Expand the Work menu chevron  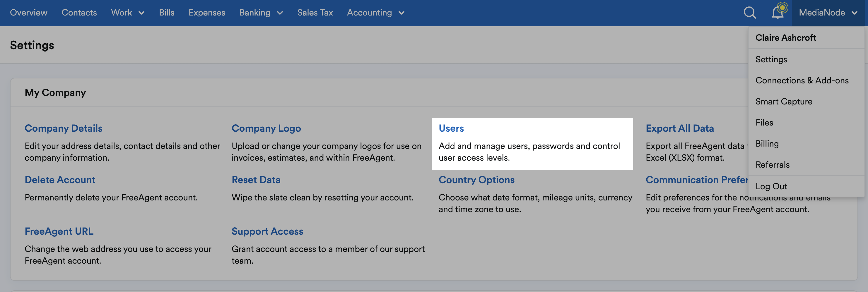pyautogui.click(x=142, y=13)
